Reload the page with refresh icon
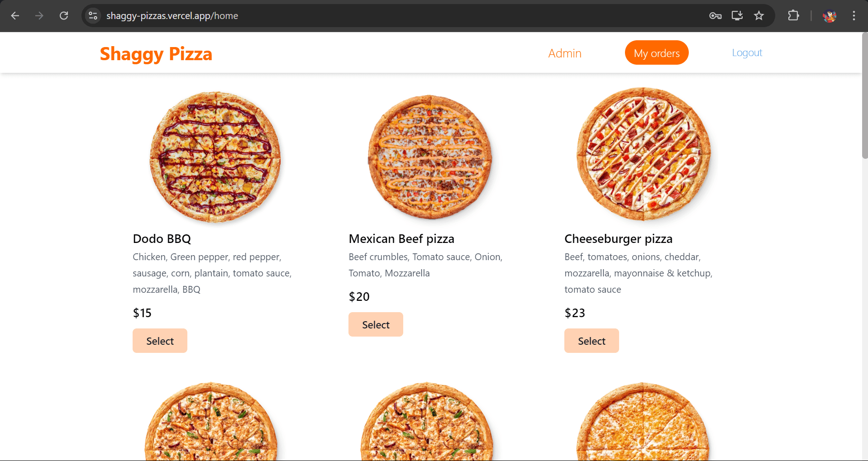The height and width of the screenshot is (461, 868). pyautogui.click(x=64, y=16)
